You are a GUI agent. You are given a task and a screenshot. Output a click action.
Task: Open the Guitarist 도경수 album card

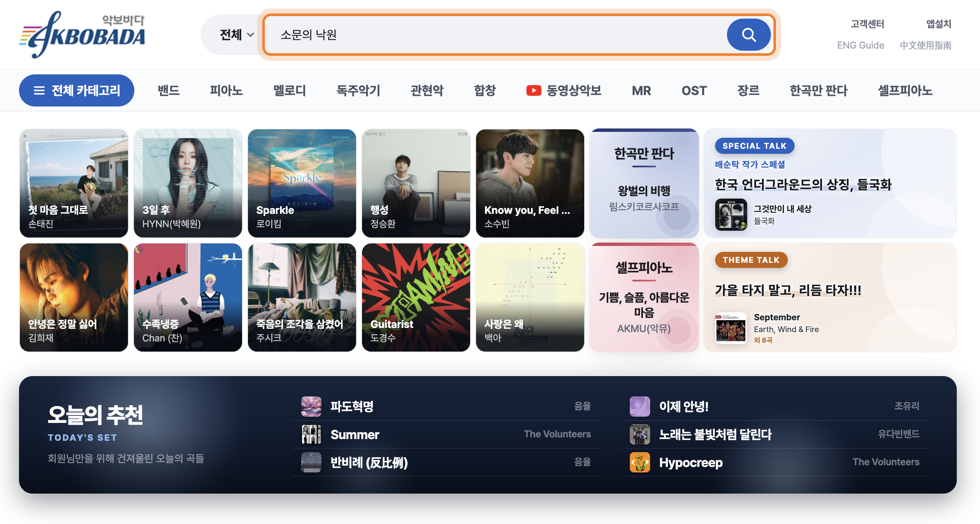[x=416, y=297]
